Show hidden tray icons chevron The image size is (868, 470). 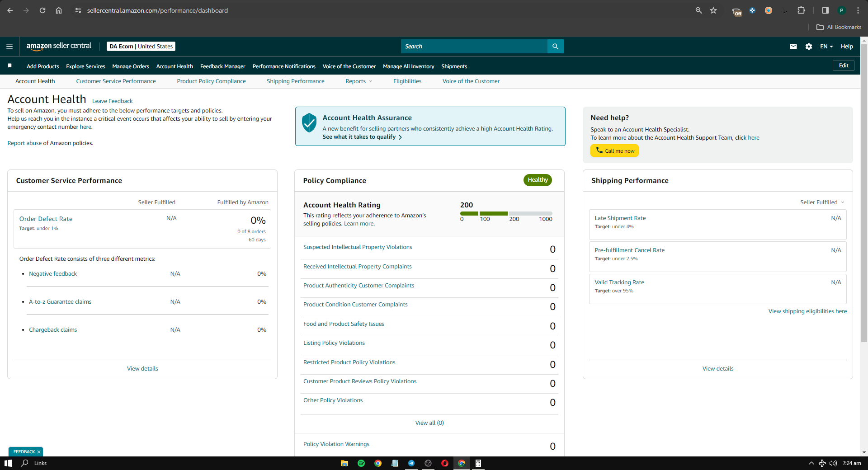pyautogui.click(x=811, y=463)
